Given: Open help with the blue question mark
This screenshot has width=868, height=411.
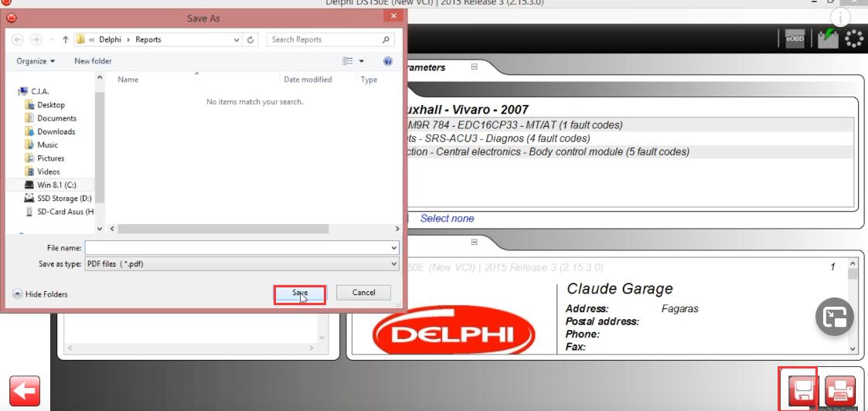Looking at the screenshot, I should coord(388,61).
